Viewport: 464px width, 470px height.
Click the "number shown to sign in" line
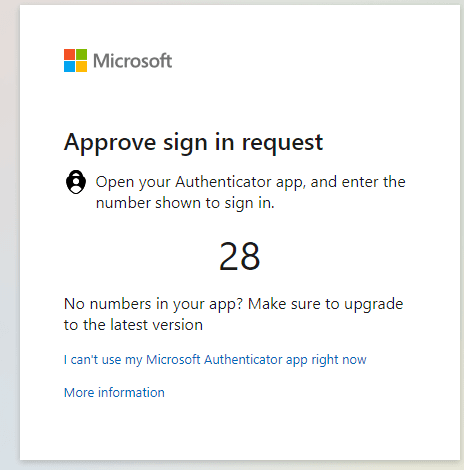pyautogui.click(x=185, y=203)
